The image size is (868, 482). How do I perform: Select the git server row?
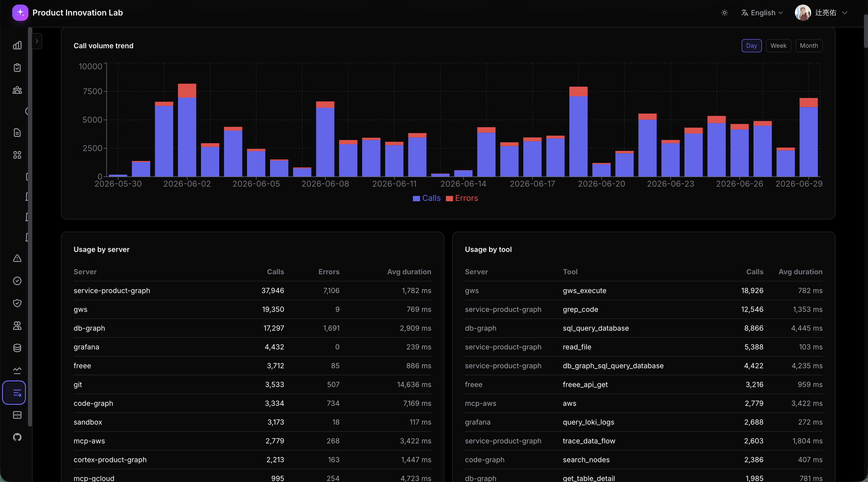252,385
